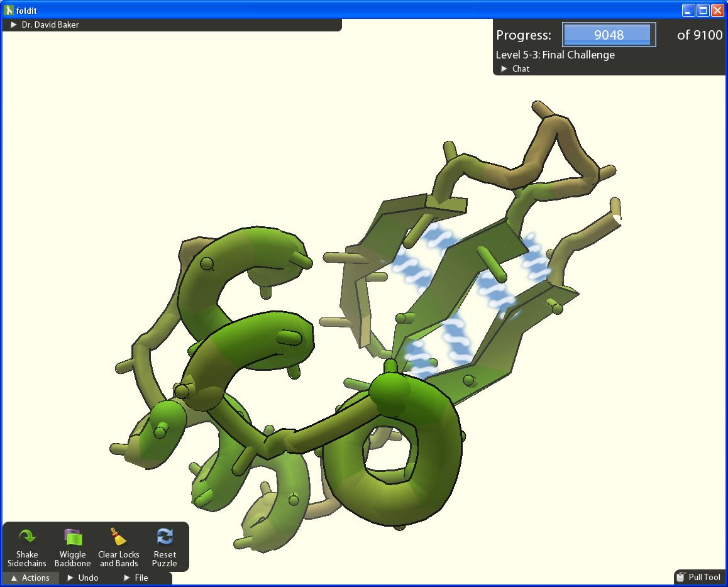Open the Undo menu tab
The width and height of the screenshot is (728, 587).
[83, 578]
